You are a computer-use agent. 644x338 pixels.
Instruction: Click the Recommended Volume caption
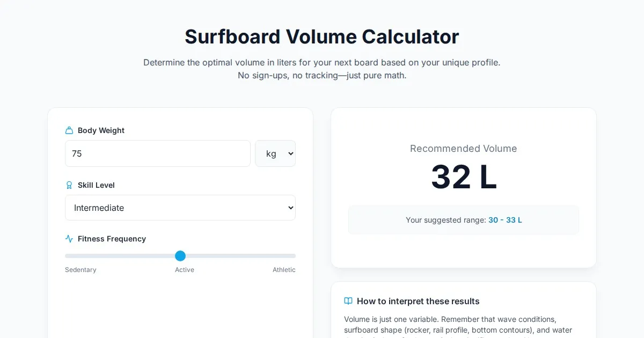pyautogui.click(x=464, y=149)
